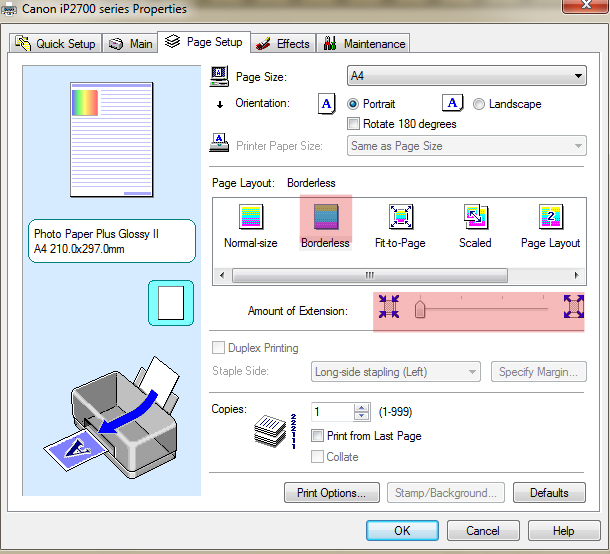Click the Print Options button
Viewport: 610px width, 554px height.
pos(332,493)
